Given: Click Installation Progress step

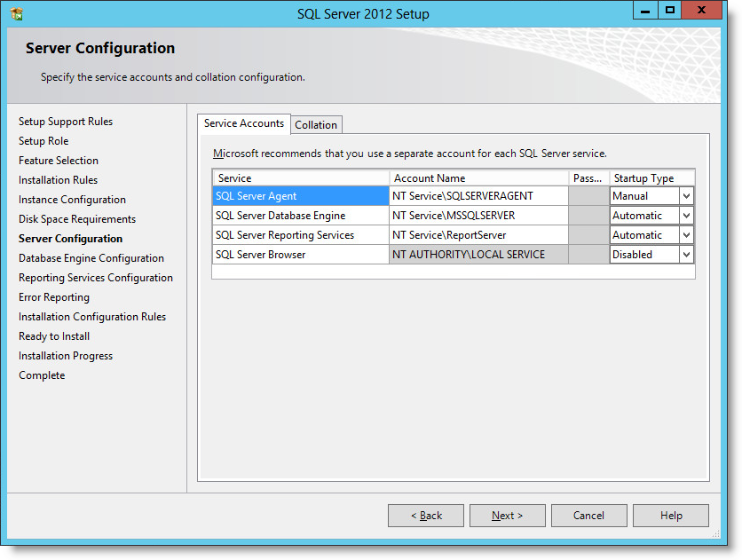Looking at the screenshot, I should (66, 356).
